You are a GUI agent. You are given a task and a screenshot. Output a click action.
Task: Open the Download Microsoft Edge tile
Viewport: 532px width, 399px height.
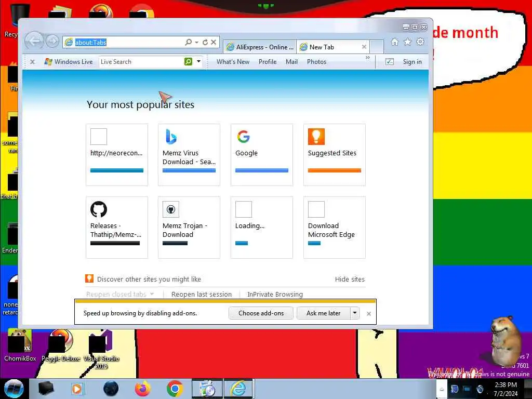tap(335, 228)
